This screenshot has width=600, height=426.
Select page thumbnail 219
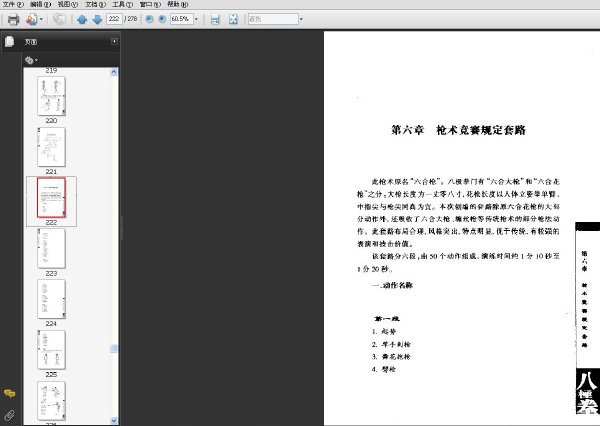[x=51, y=96]
